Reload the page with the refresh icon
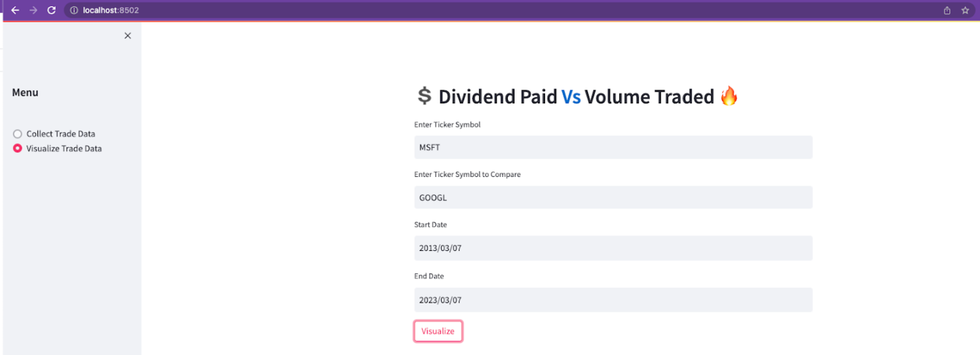 point(52,10)
